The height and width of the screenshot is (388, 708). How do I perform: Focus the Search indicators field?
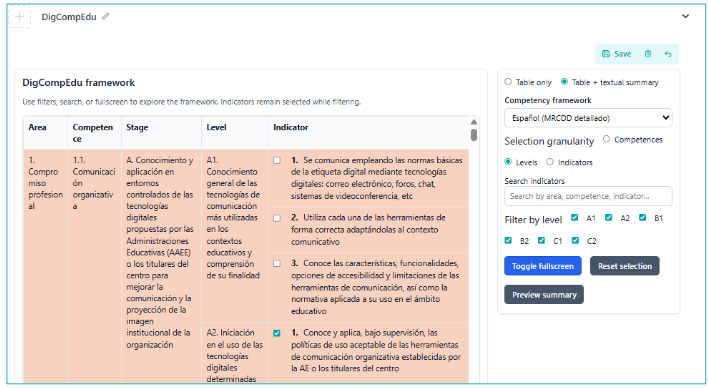588,196
